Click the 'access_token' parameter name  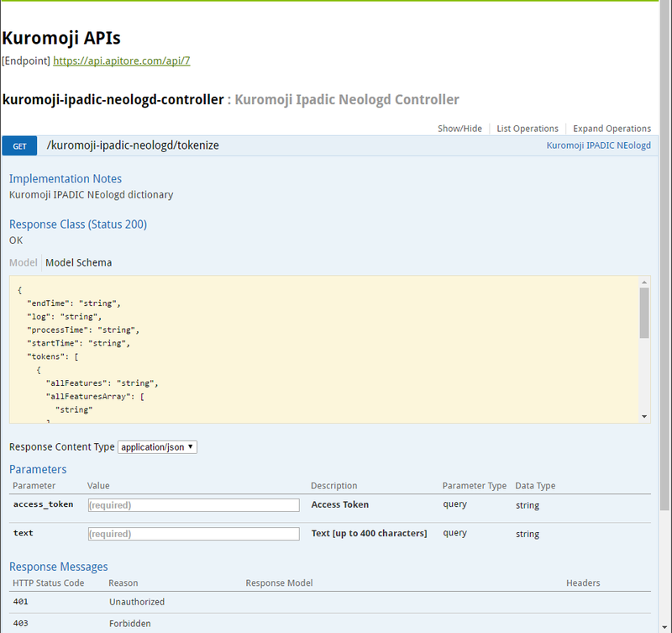(x=43, y=504)
